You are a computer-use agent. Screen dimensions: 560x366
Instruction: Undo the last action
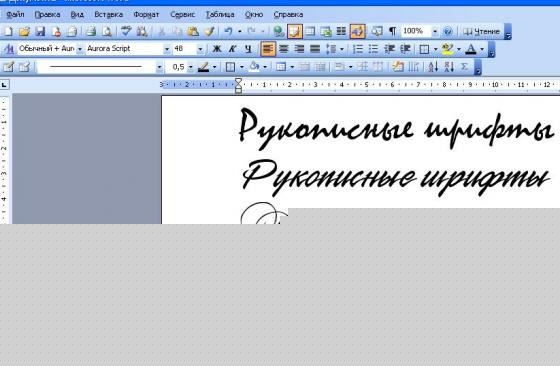(229, 31)
